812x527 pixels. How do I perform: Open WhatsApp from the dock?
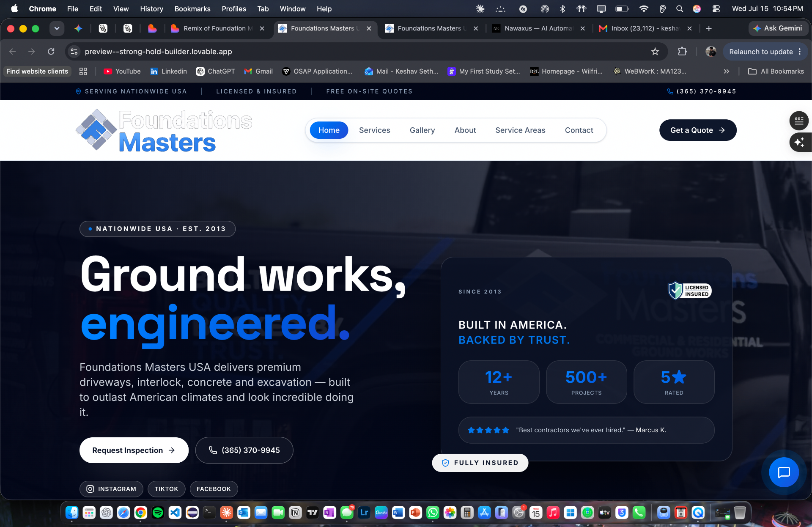tap(433, 513)
